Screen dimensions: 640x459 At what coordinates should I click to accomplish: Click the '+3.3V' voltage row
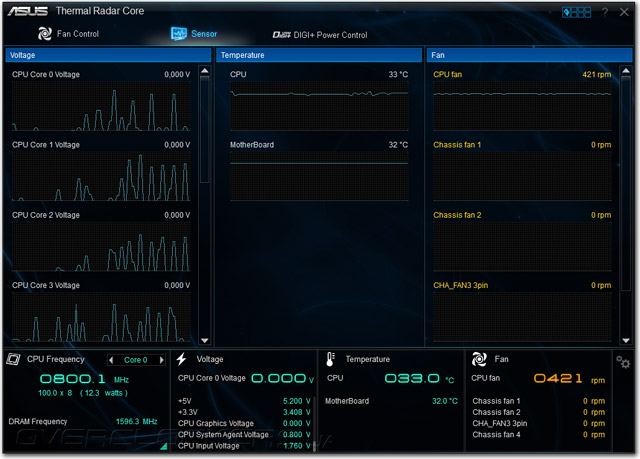click(244, 412)
